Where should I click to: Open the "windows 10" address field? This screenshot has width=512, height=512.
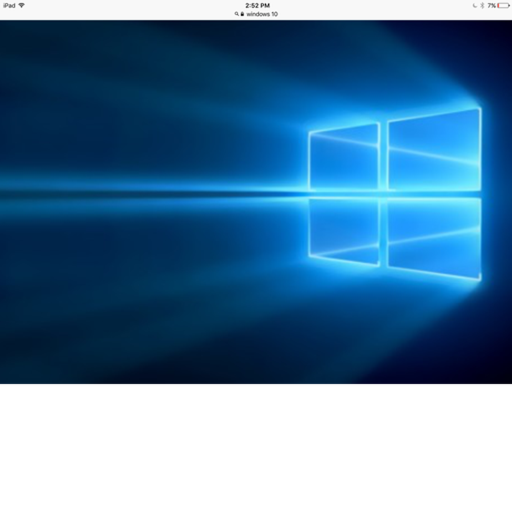click(256, 14)
